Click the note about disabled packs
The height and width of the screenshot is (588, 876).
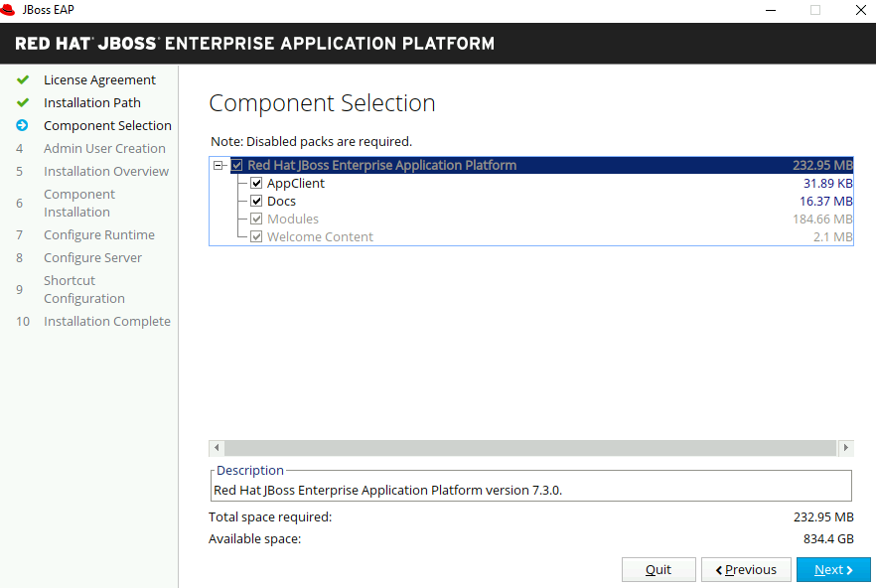pyautogui.click(x=311, y=141)
